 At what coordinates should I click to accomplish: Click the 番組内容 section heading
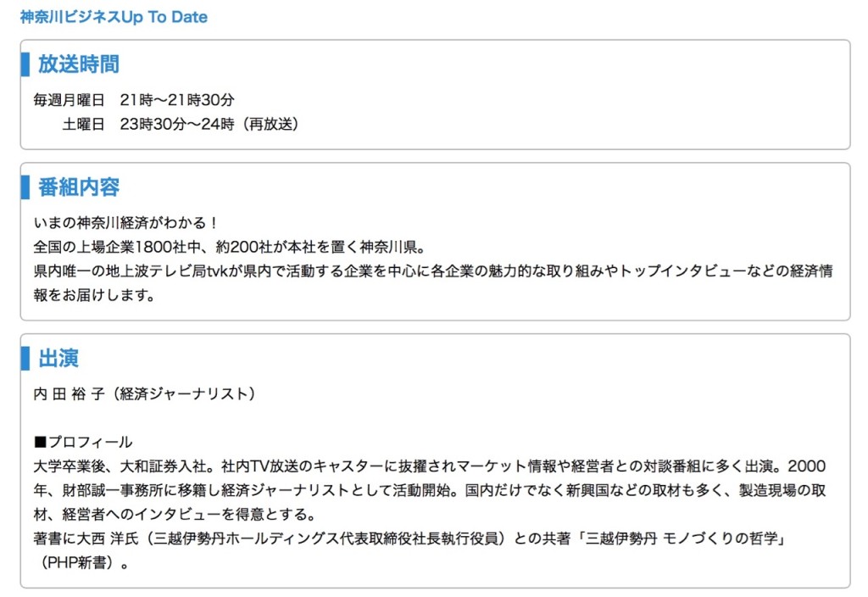(x=78, y=187)
